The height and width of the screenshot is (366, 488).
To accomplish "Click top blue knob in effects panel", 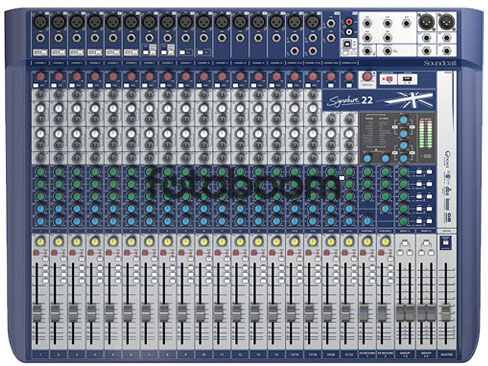I will 404,120.
